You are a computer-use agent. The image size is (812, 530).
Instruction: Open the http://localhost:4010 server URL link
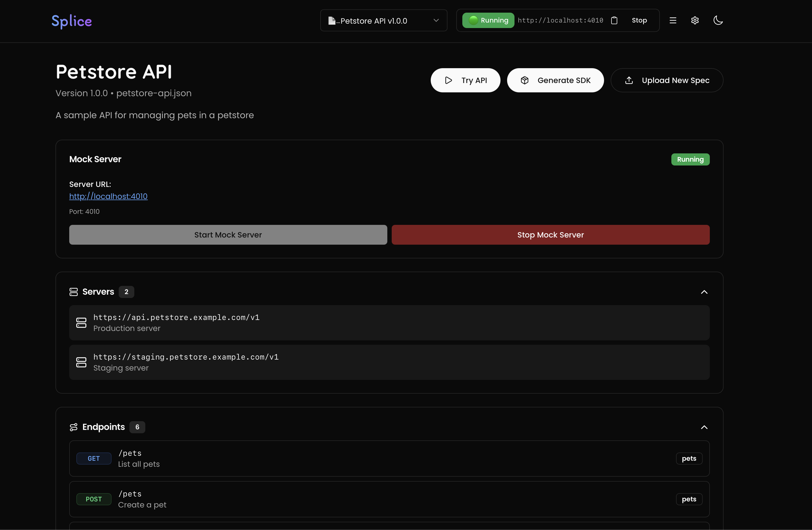pos(109,196)
